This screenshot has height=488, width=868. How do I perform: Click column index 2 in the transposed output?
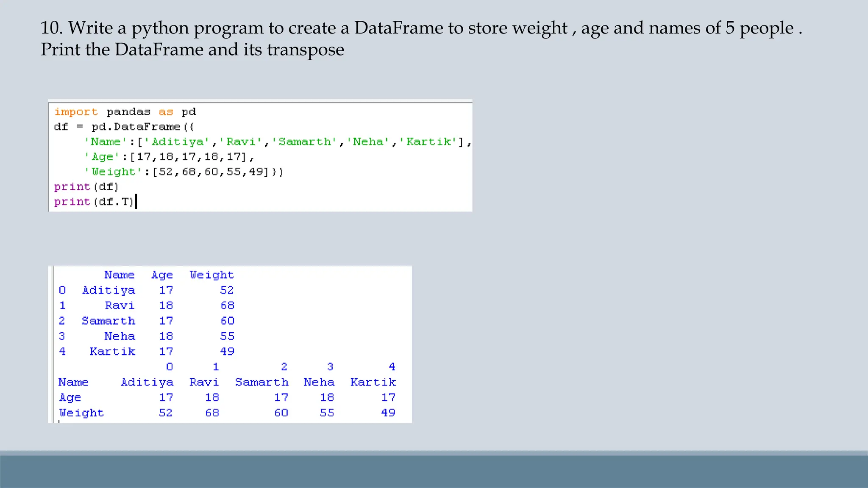pyautogui.click(x=284, y=367)
